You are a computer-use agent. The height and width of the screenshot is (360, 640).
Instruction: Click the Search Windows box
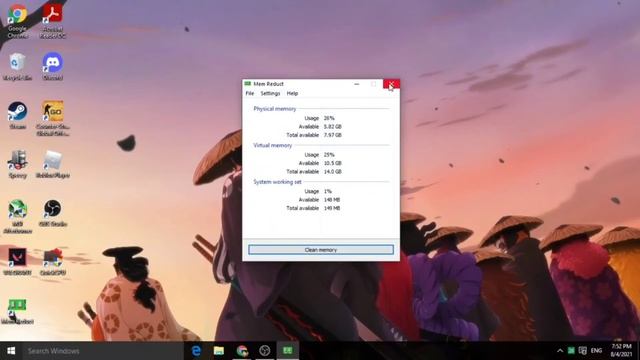(102, 351)
